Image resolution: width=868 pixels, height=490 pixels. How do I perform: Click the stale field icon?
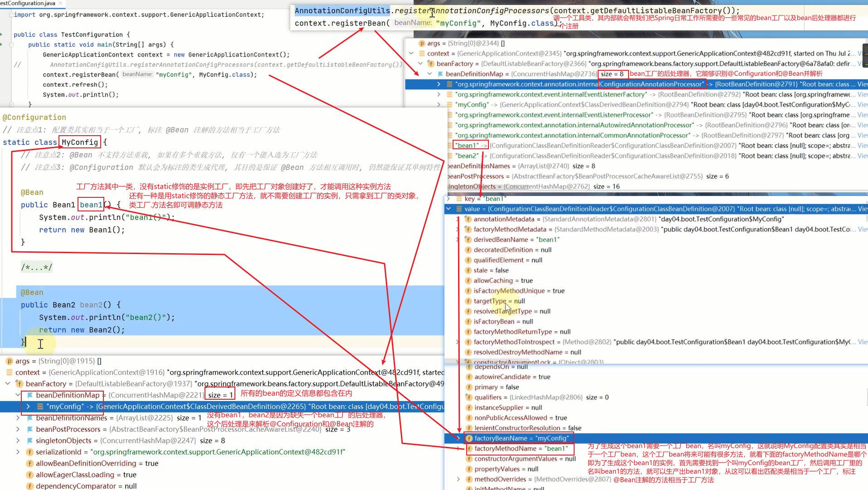(x=468, y=270)
